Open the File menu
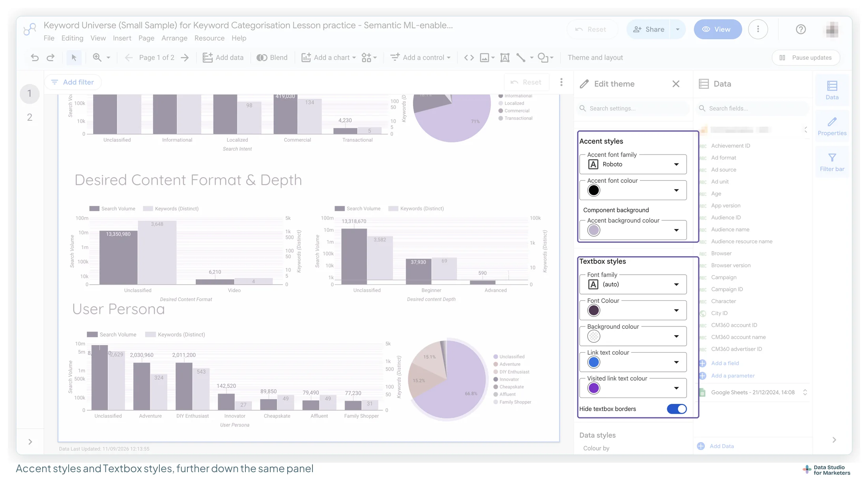The image size is (868, 484). point(49,38)
